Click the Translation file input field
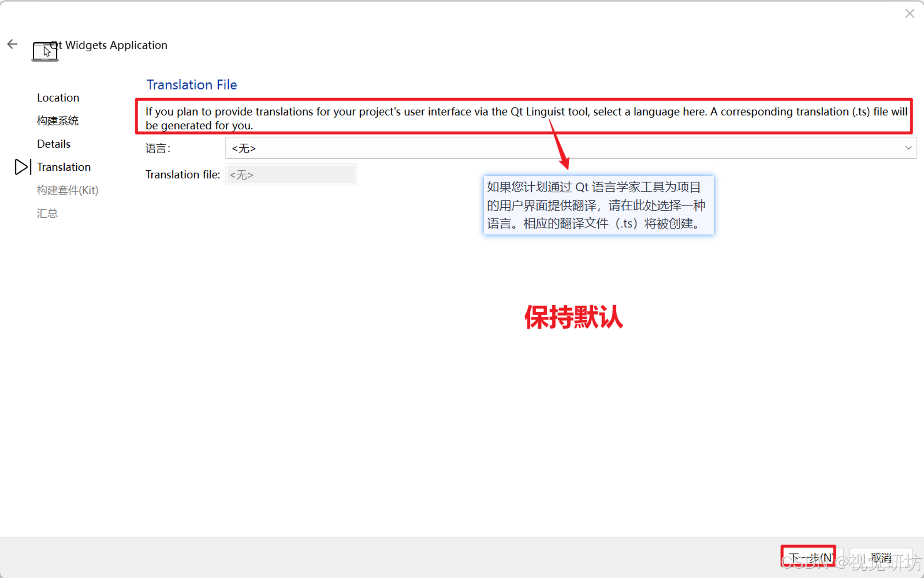This screenshot has height=578, width=924. (291, 175)
